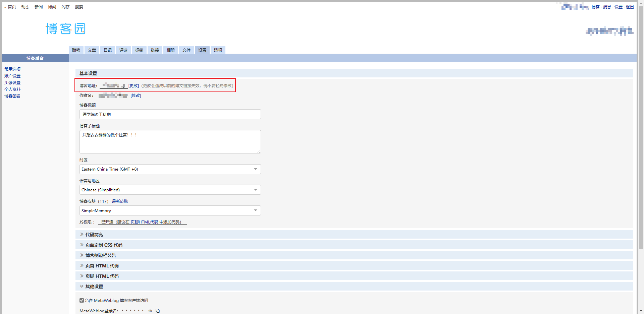Expand the 博客侧边栏公告 section
Image resolution: width=644 pixels, height=314 pixels.
tap(354, 255)
